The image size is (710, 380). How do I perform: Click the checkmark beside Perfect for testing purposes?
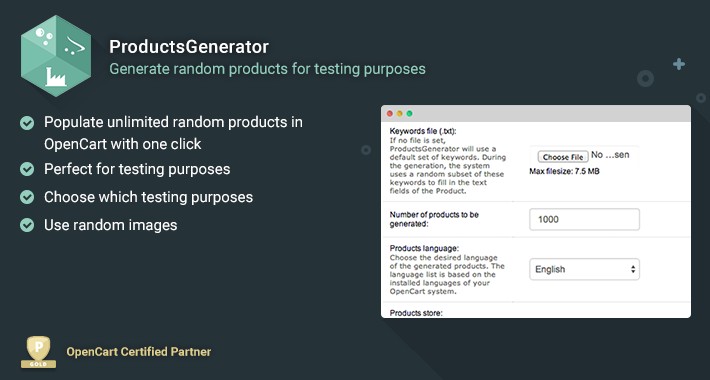(x=27, y=169)
